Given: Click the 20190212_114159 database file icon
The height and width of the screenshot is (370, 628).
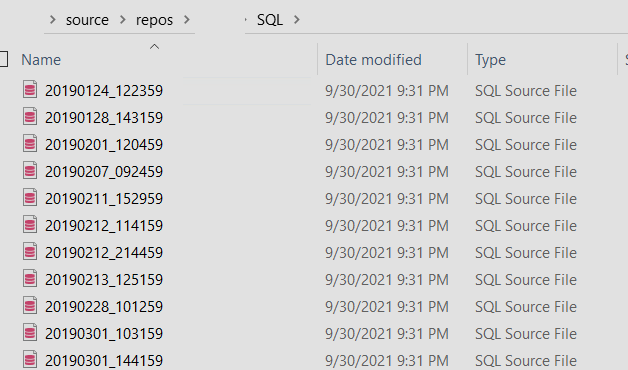Looking at the screenshot, I should 30,225.
